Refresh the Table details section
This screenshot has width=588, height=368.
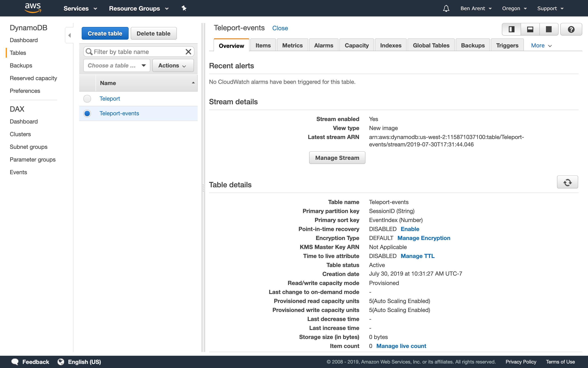point(567,182)
